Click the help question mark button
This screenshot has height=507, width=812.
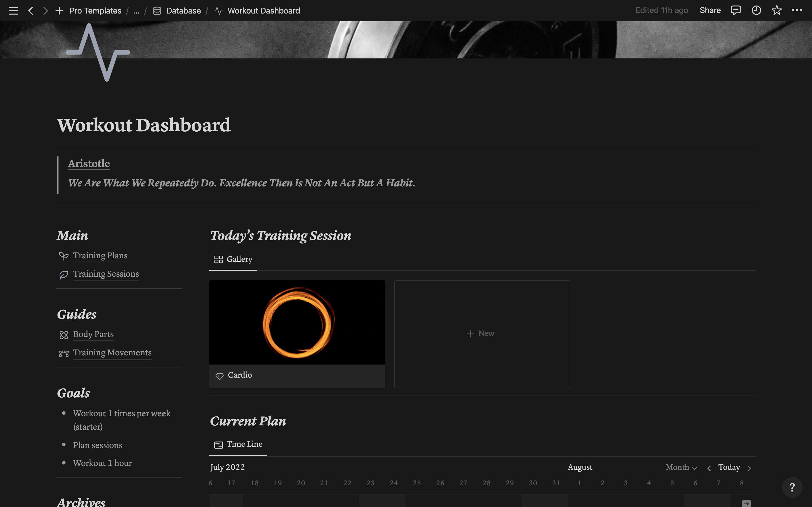click(792, 487)
